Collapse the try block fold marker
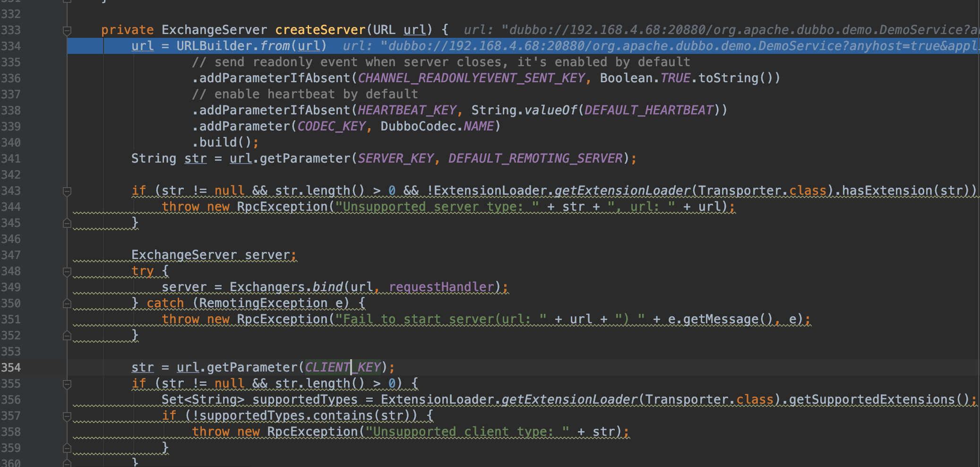980x467 pixels. pos(67,272)
